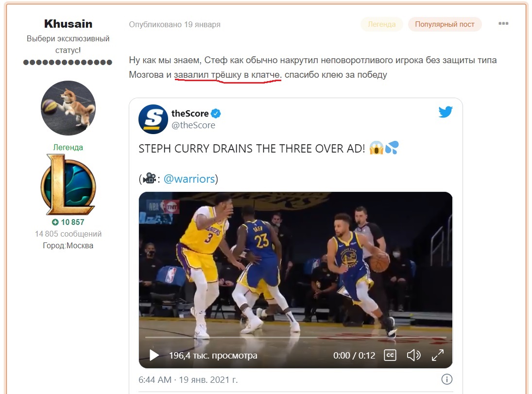Click the reputation score 10 857
This screenshot has width=532, height=394.
pos(72,223)
